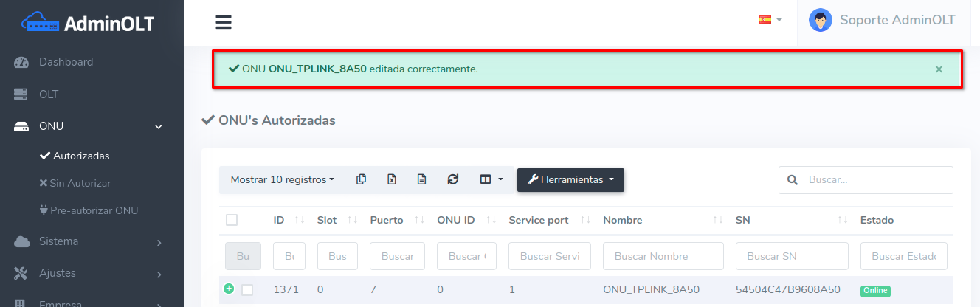Open Dashboard in the sidebar
Image resolution: width=980 pixels, height=307 pixels.
click(x=66, y=62)
